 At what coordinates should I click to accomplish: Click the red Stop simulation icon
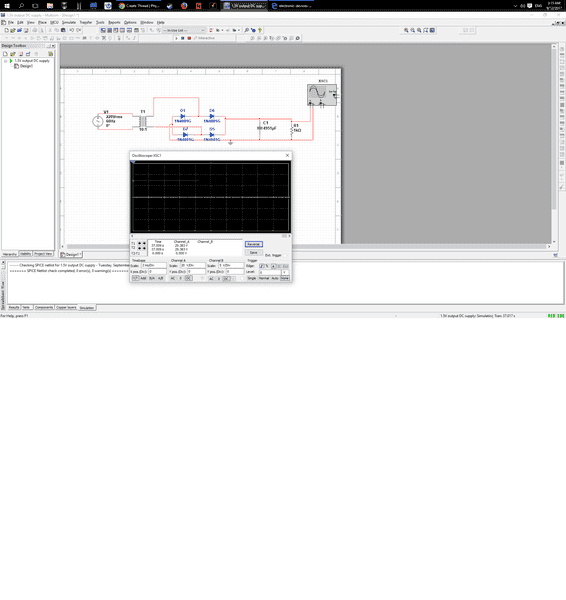pos(189,38)
